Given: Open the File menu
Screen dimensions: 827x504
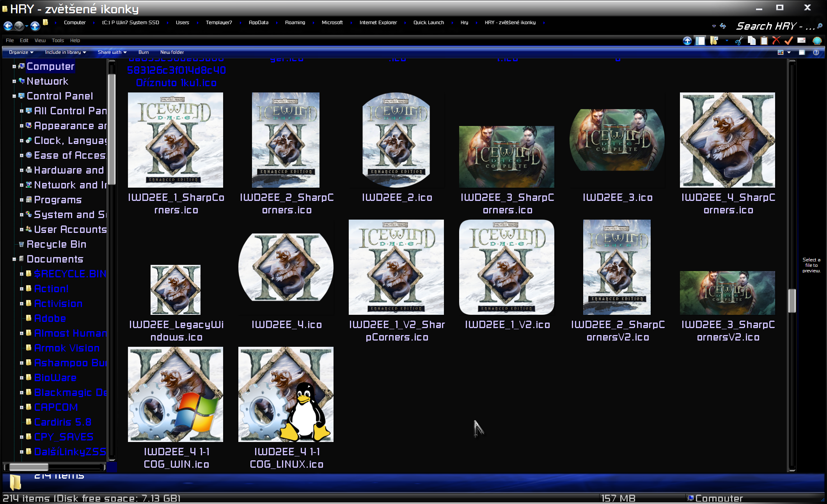Looking at the screenshot, I should click(x=10, y=41).
